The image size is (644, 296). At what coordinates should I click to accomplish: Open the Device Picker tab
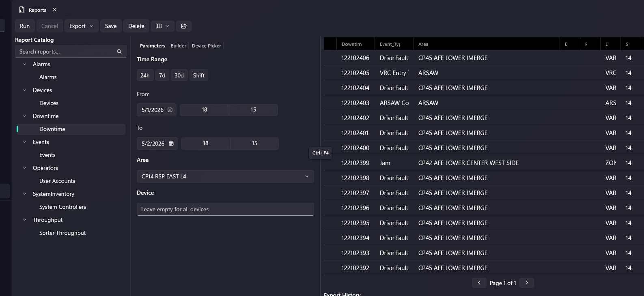(x=206, y=46)
